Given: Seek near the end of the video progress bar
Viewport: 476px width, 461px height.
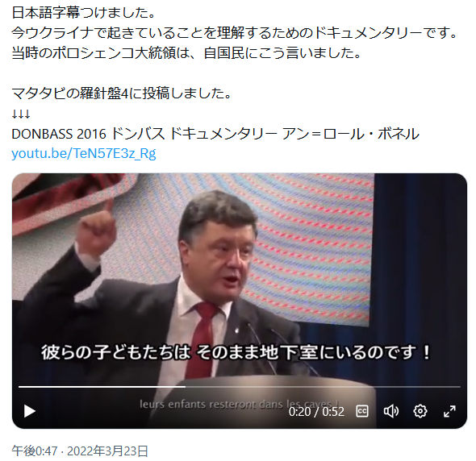Looking at the screenshot, I should (455, 387).
